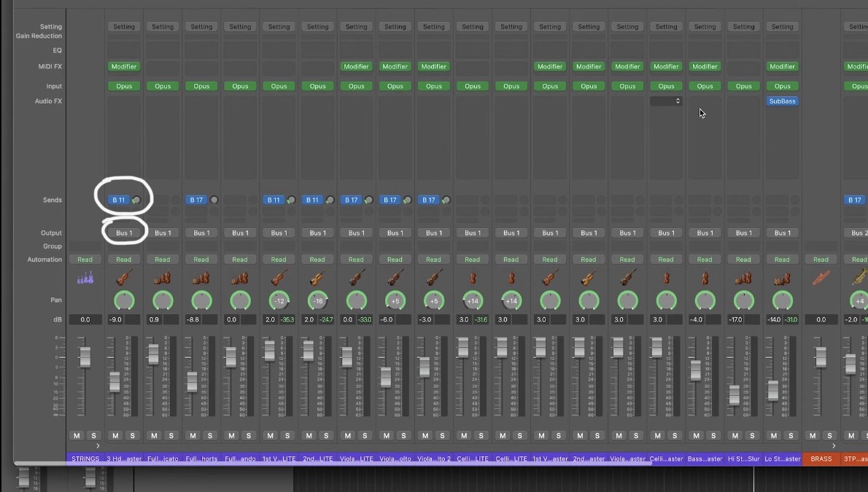Click the Lo St...aster channel instrument icon
Image resolution: width=868 pixels, height=492 pixels.
pyautogui.click(x=782, y=278)
